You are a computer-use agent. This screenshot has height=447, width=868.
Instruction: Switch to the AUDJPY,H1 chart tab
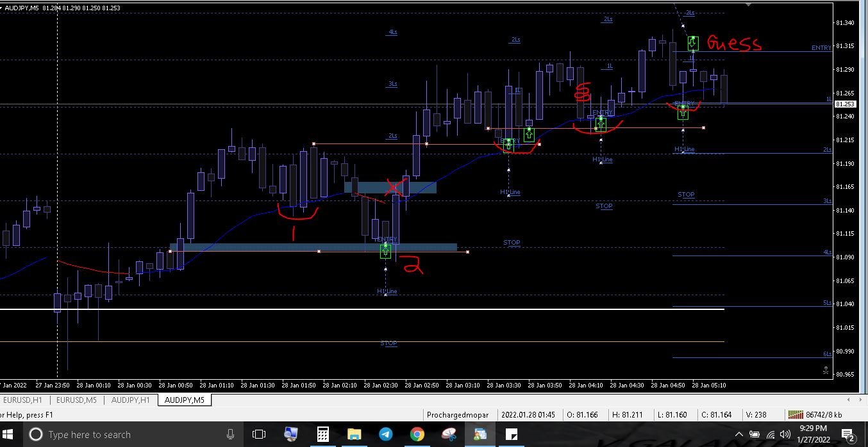pyautogui.click(x=130, y=400)
